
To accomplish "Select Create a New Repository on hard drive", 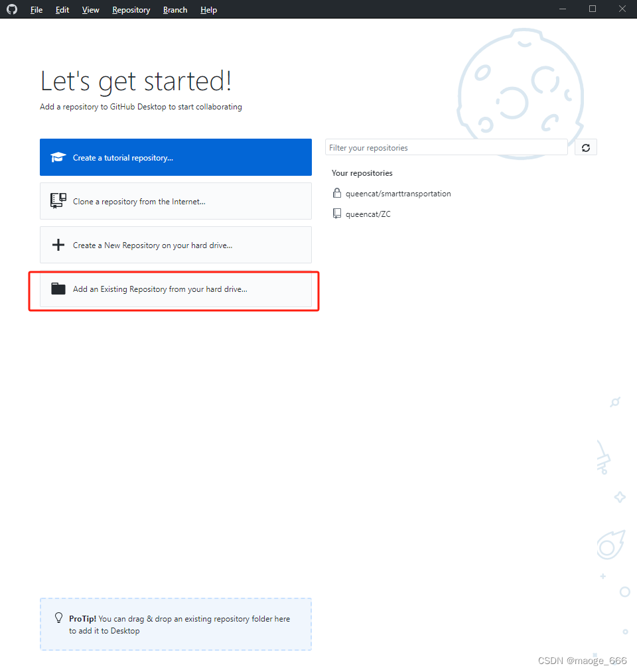I will pyautogui.click(x=176, y=245).
